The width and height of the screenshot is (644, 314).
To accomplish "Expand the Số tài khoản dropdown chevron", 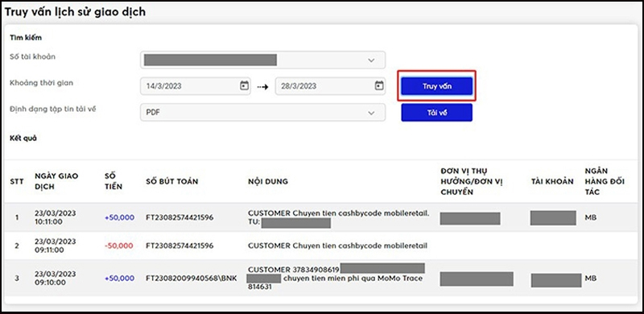I will click(x=371, y=60).
